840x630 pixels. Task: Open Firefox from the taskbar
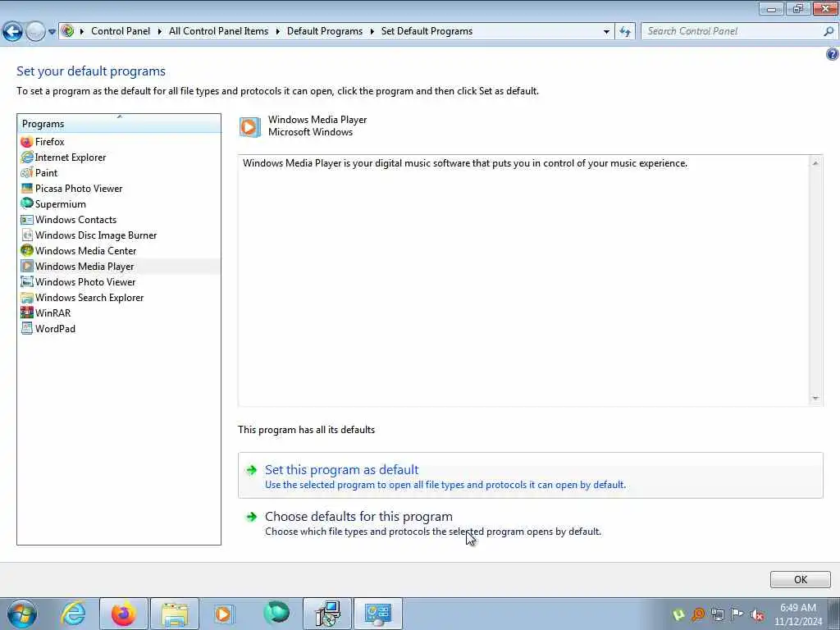[123, 614]
